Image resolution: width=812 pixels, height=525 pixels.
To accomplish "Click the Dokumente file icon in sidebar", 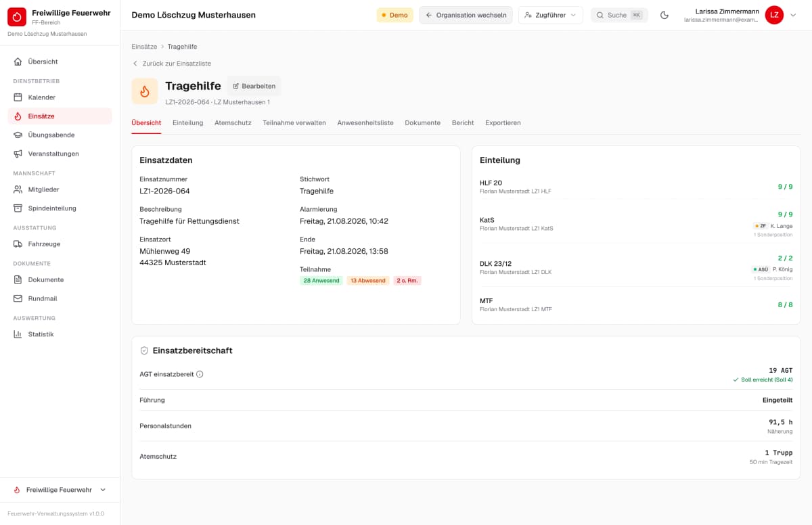I will [18, 279].
